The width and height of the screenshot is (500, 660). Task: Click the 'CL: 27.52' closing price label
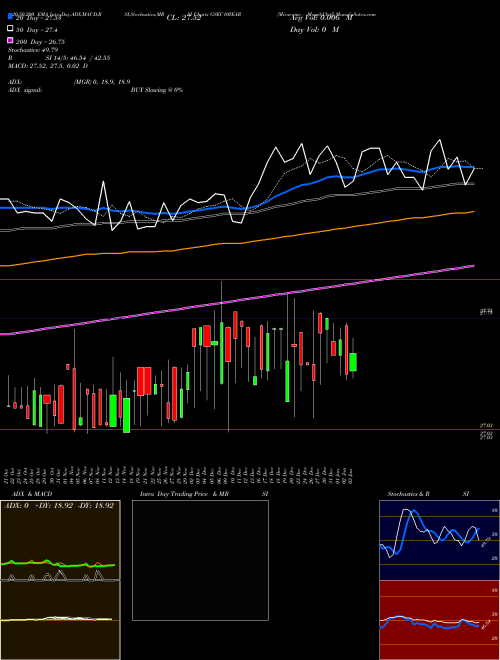(x=184, y=18)
